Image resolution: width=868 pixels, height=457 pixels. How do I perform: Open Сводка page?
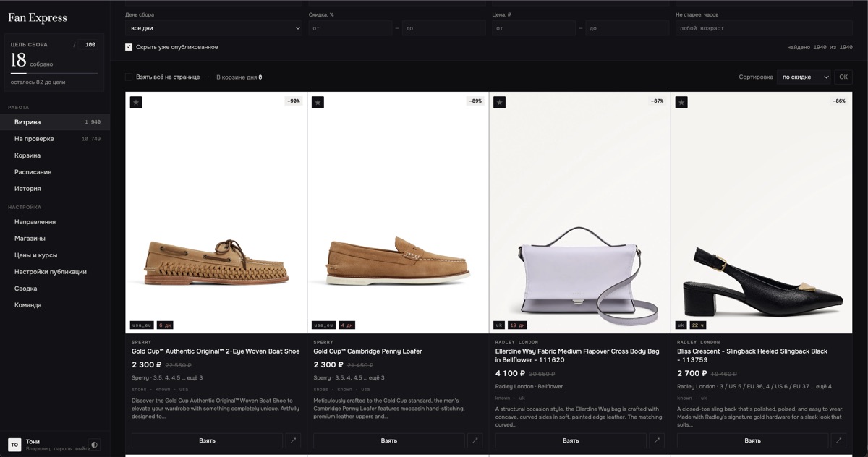pyautogui.click(x=55, y=289)
